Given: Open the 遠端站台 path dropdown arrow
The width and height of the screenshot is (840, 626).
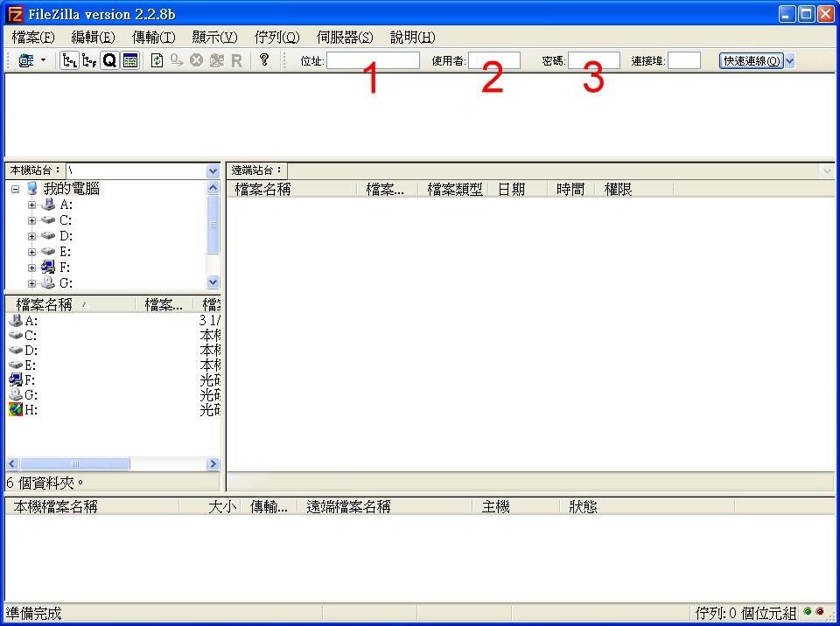Looking at the screenshot, I should [x=827, y=171].
